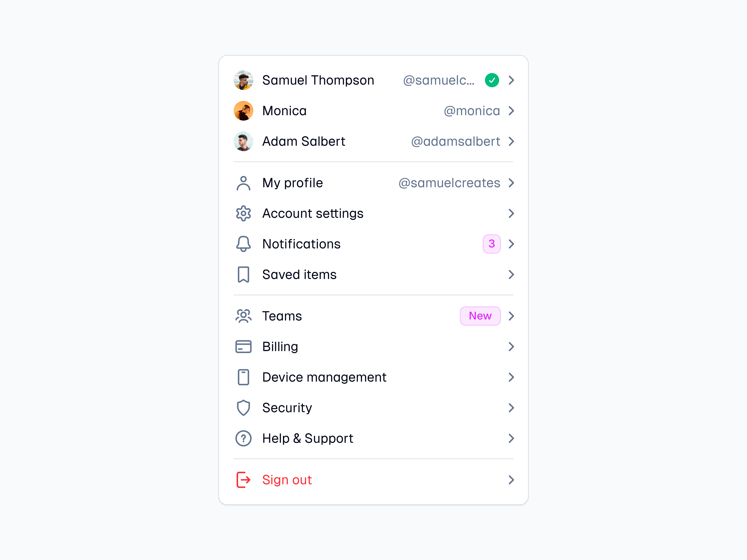747x560 pixels.
Task: Click the Teams group icon
Action: (x=243, y=316)
